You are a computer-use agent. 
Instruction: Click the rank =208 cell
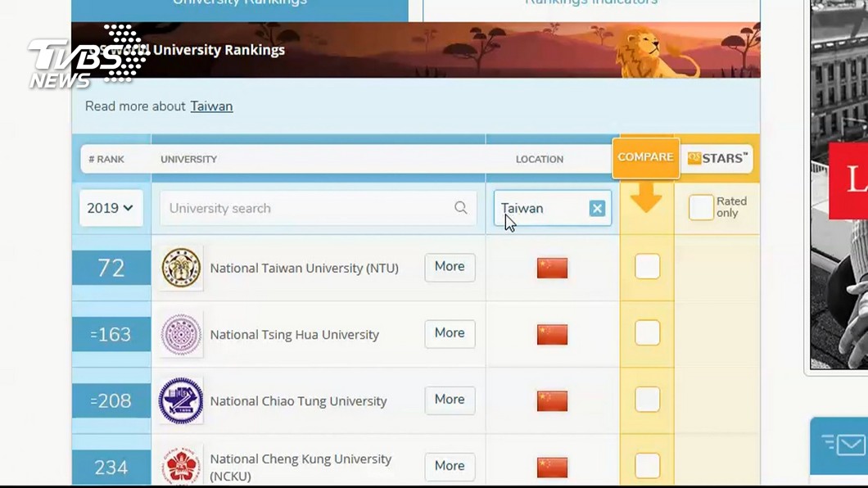pyautogui.click(x=111, y=400)
